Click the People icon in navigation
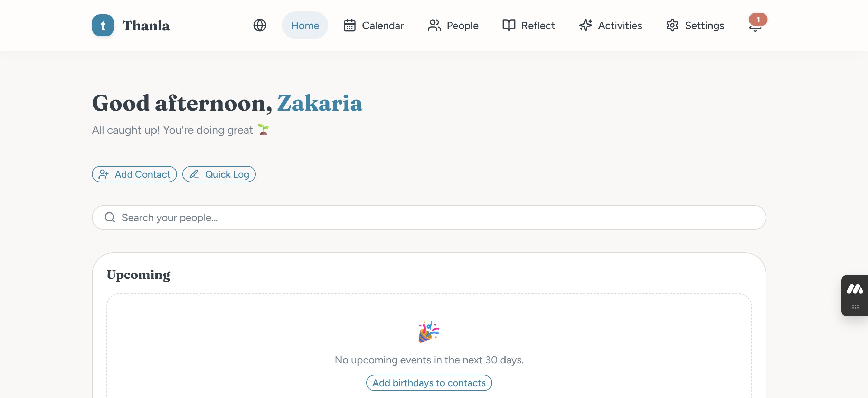This screenshot has width=868, height=398. (x=434, y=25)
